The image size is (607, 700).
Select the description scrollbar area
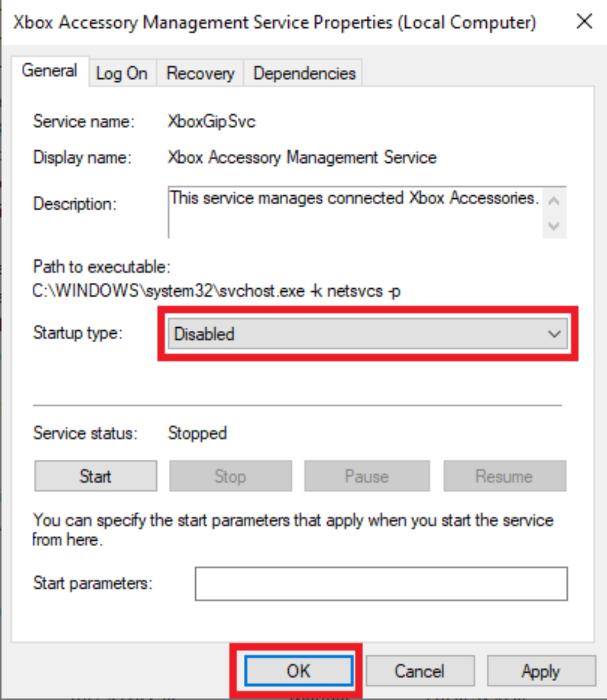[553, 211]
